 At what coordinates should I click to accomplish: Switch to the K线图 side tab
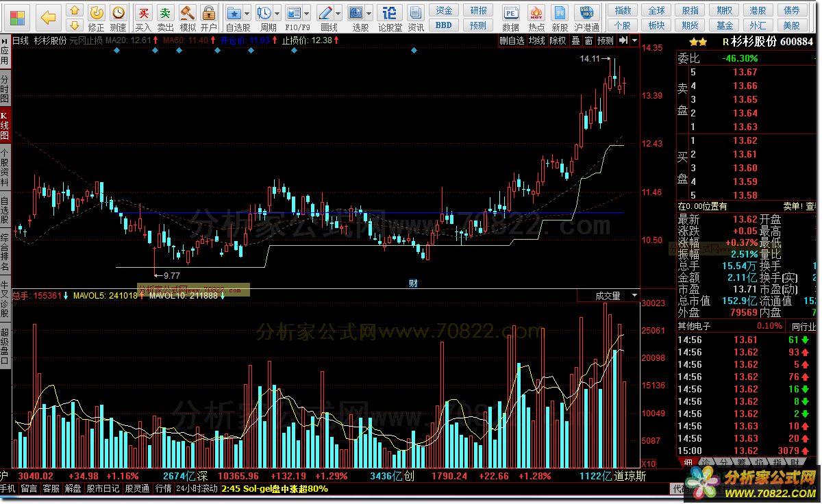(x=5, y=126)
